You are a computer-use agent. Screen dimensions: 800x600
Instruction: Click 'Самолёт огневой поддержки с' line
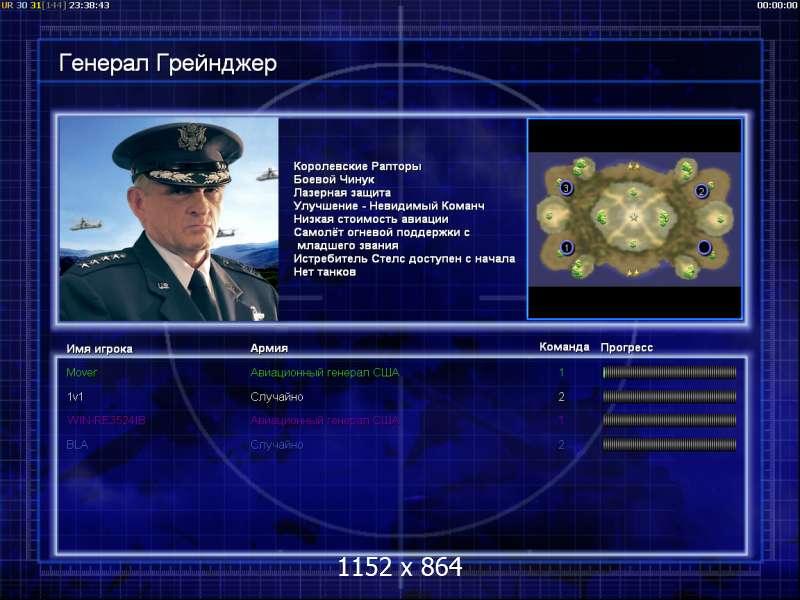click(381, 233)
